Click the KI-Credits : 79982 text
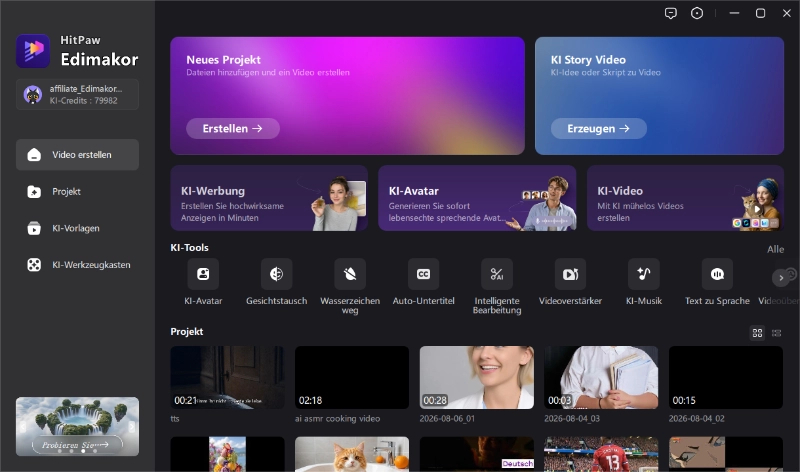Image resolution: width=800 pixels, height=472 pixels. 84,101
